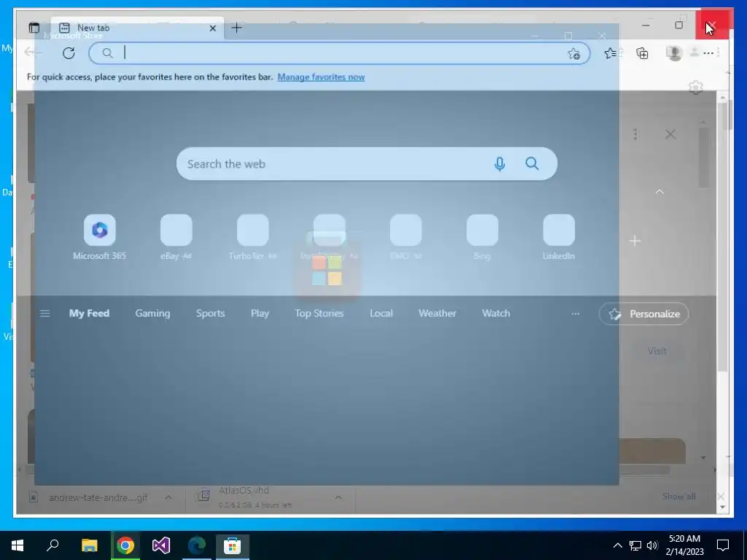Click the browser address bar
Image resolution: width=747 pixels, height=560 pixels.
339,52
